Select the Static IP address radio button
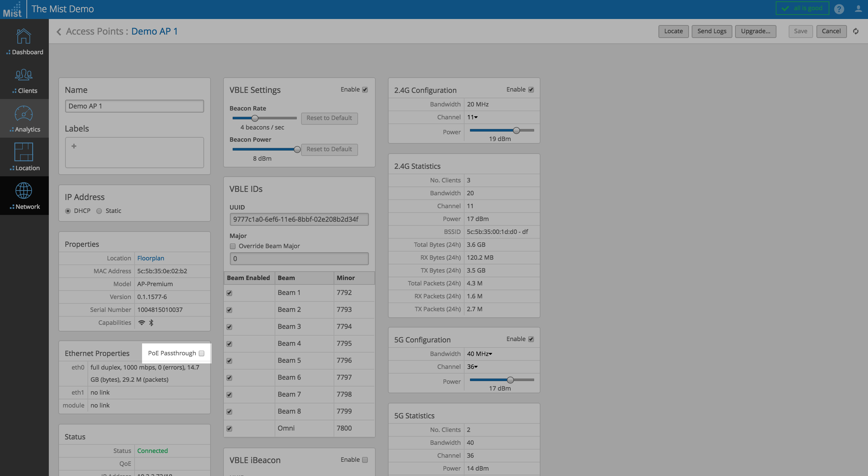This screenshot has height=476, width=868. pos(99,211)
